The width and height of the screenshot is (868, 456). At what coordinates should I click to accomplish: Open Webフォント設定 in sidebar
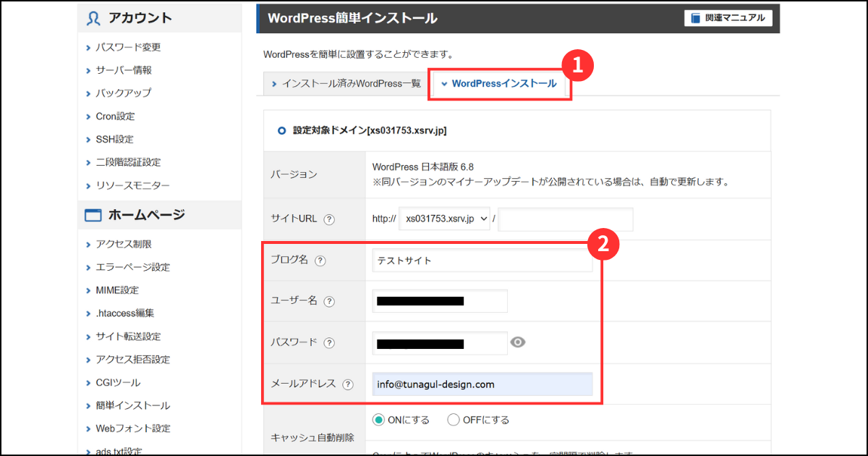(x=132, y=428)
